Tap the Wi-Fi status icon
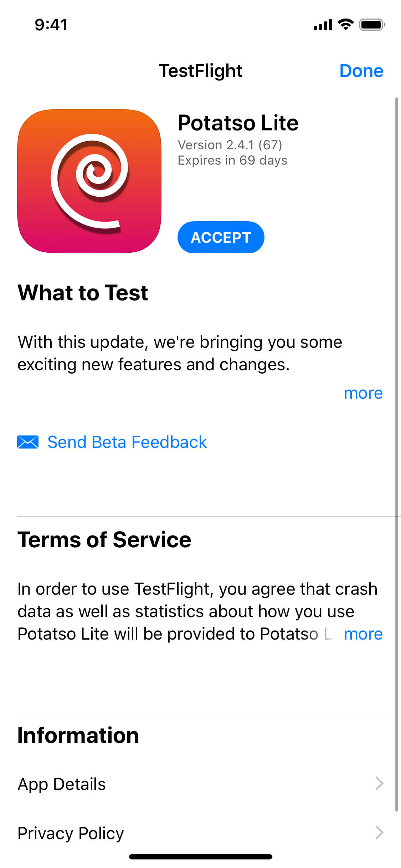This screenshot has width=401, height=868. [345, 25]
